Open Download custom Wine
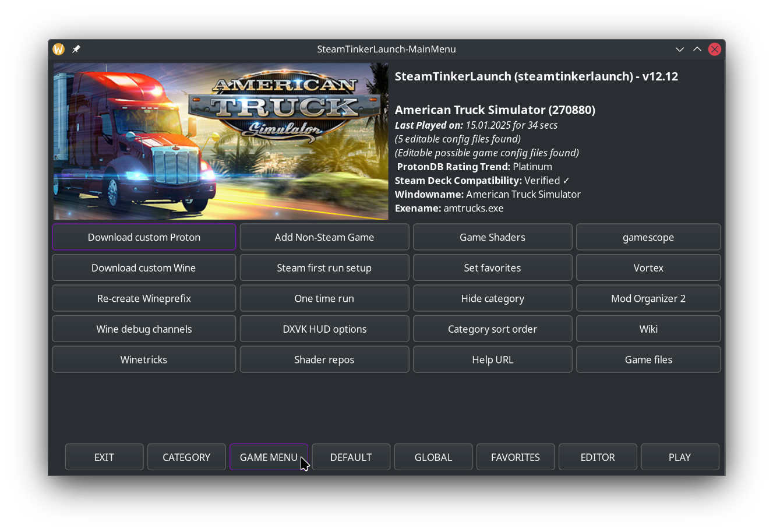The image size is (773, 532). [x=144, y=268]
